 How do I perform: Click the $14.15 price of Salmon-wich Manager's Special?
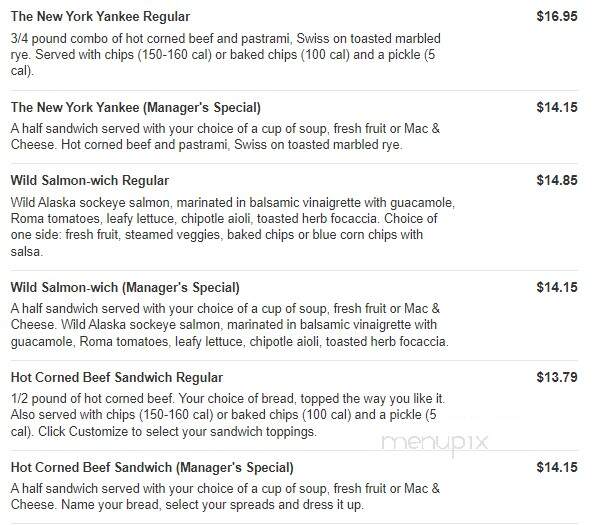(557, 287)
